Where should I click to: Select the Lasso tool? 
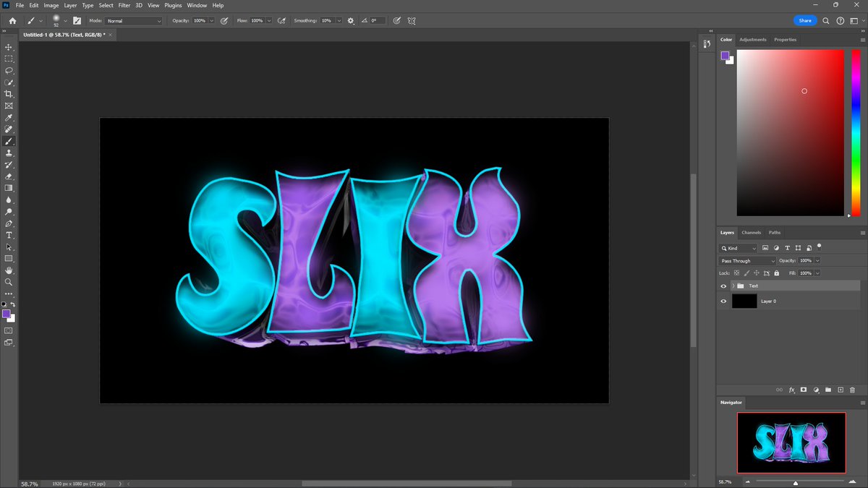9,71
